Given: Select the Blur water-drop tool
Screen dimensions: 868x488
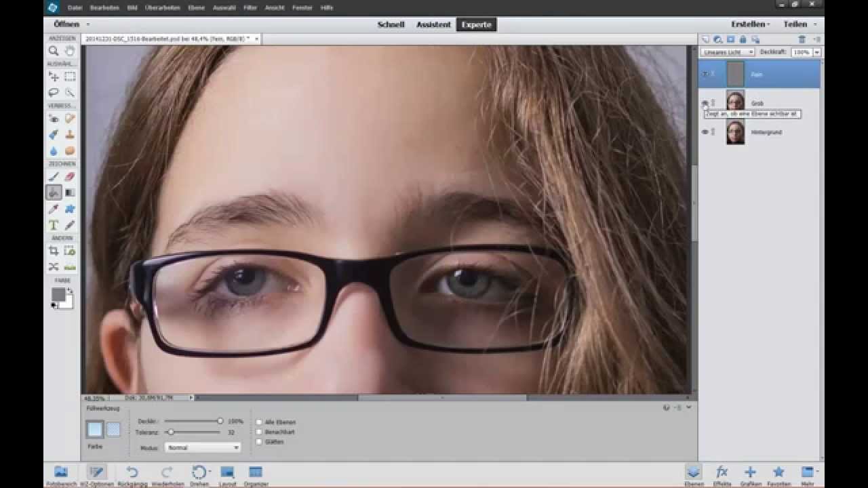Looking at the screenshot, I should pos(53,150).
